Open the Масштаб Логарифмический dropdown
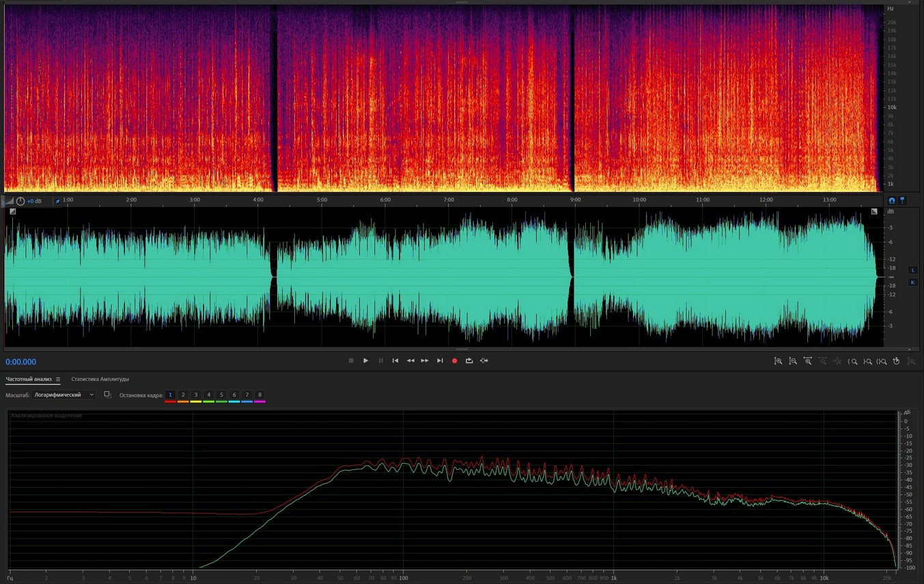 tap(64, 395)
